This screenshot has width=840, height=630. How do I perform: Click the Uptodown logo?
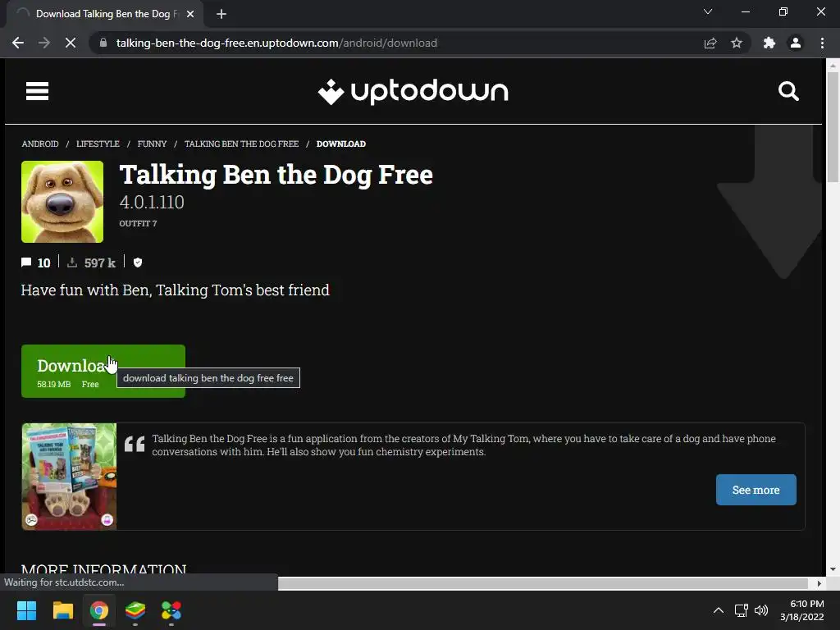tap(413, 92)
